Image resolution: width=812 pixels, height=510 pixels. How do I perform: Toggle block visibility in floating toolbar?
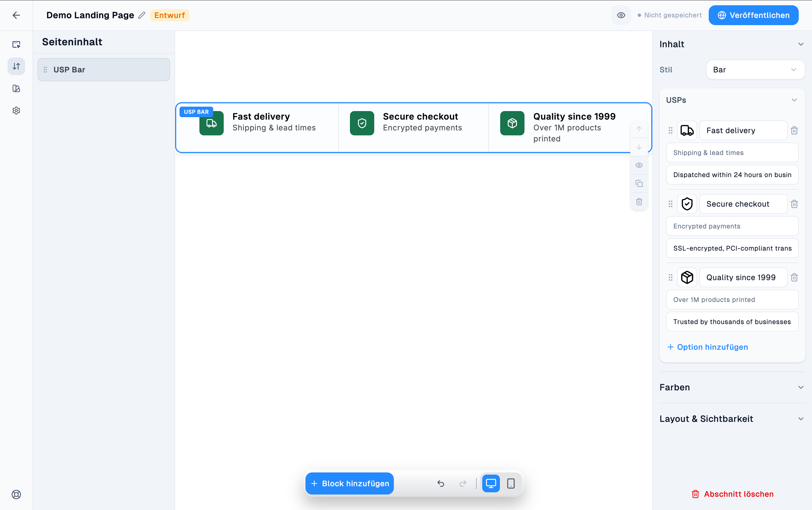tap(639, 165)
